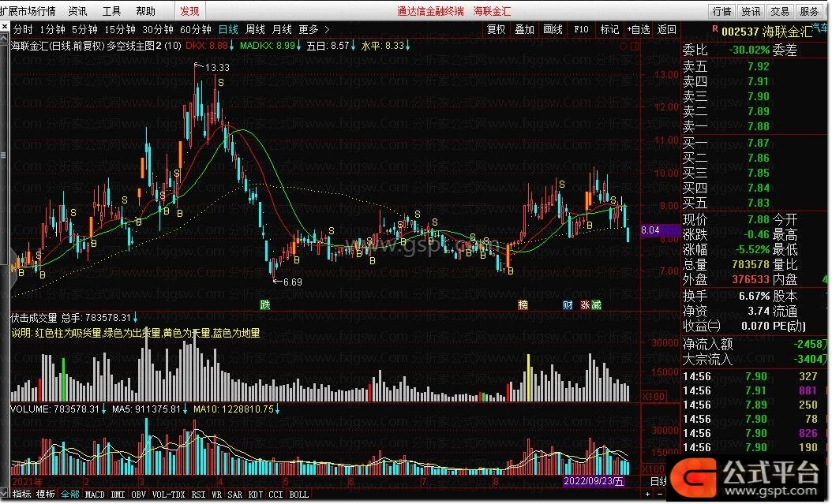Click the 行情 button at top right
Image resolution: width=832 pixels, height=504 pixels.
click(721, 11)
